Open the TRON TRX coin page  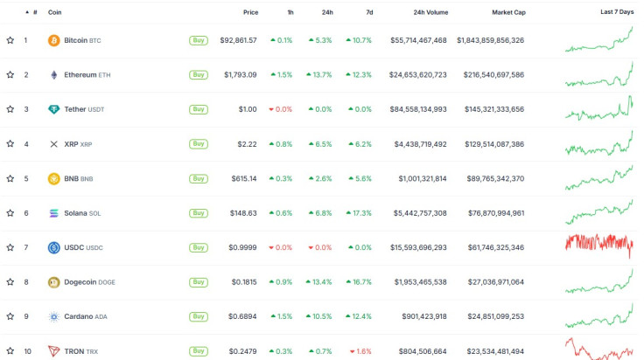(80, 351)
